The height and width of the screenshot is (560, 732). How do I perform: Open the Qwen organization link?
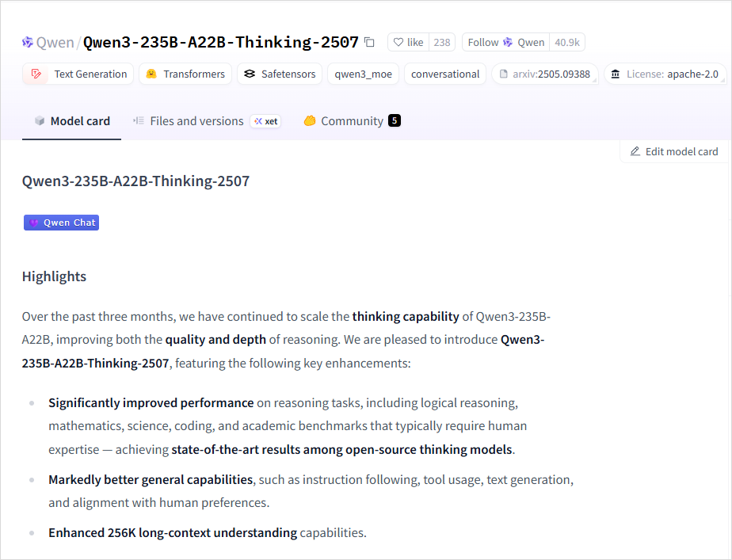point(55,43)
